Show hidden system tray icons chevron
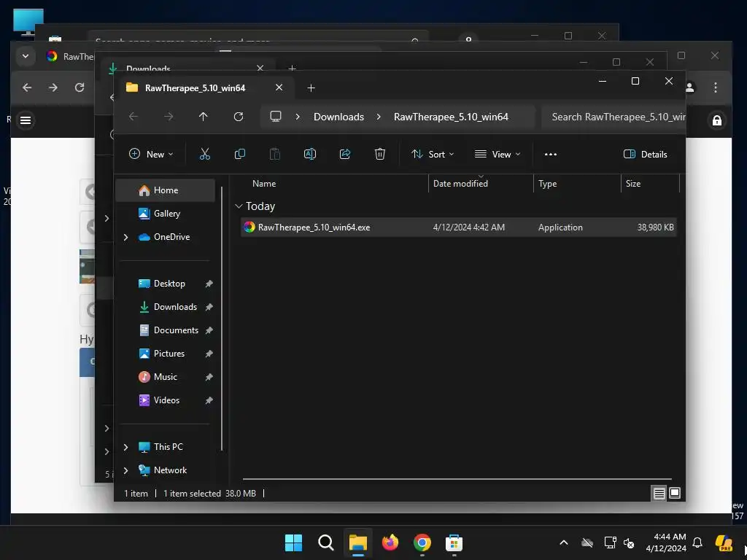747x560 pixels. [564, 542]
